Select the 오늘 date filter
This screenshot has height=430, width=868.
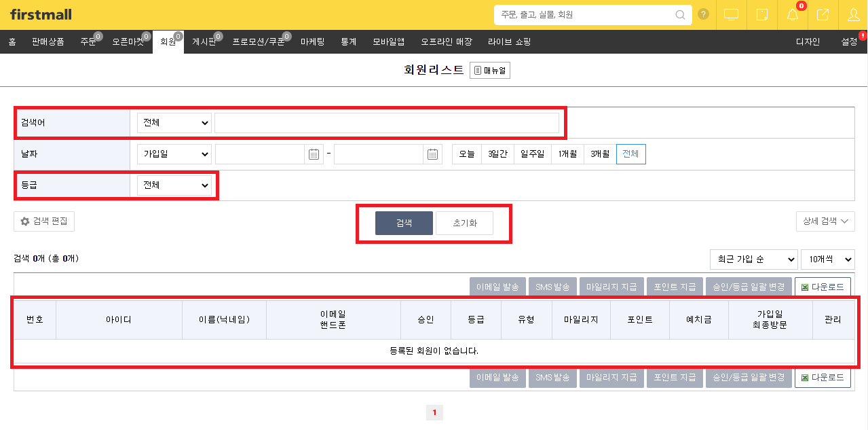466,154
